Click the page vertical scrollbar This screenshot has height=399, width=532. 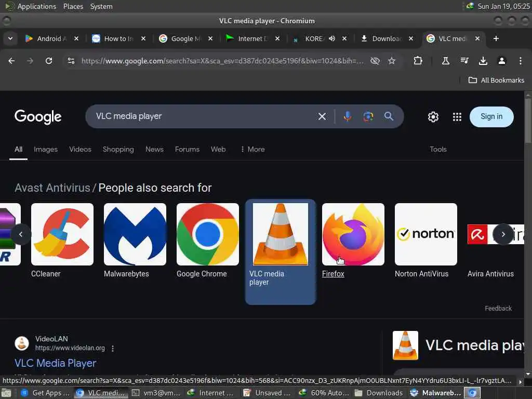(528, 121)
